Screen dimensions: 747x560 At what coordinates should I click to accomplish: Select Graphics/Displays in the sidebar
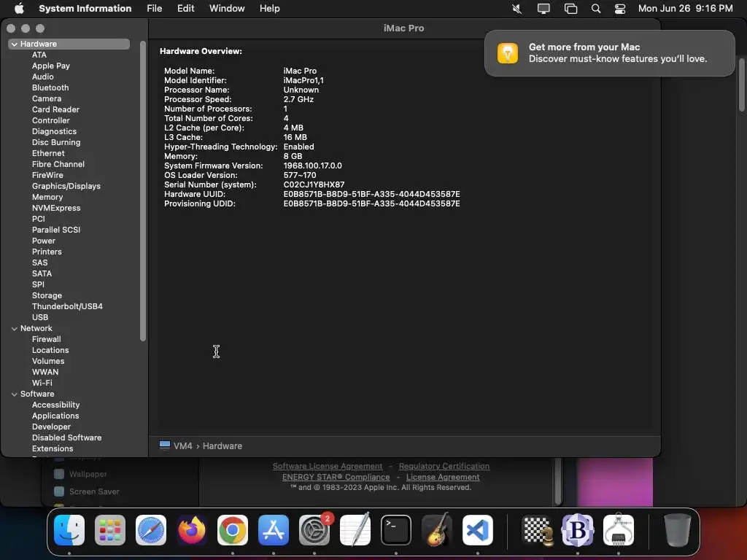click(66, 186)
